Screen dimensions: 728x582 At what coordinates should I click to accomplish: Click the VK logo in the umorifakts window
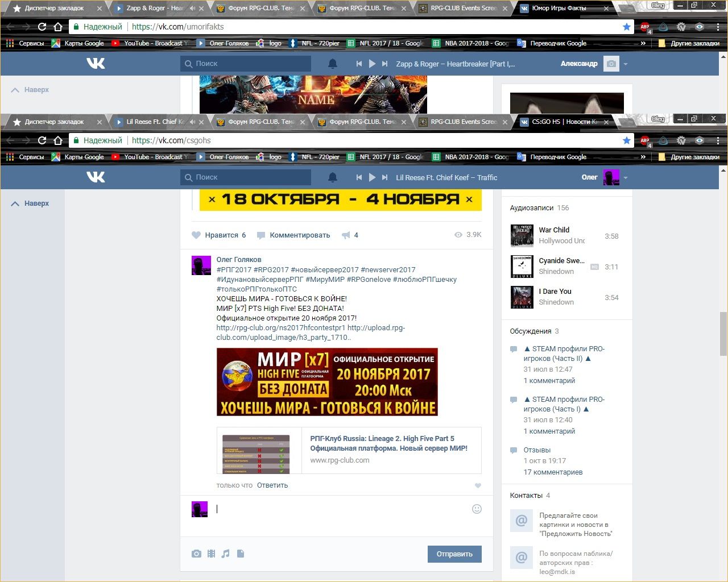(96, 64)
